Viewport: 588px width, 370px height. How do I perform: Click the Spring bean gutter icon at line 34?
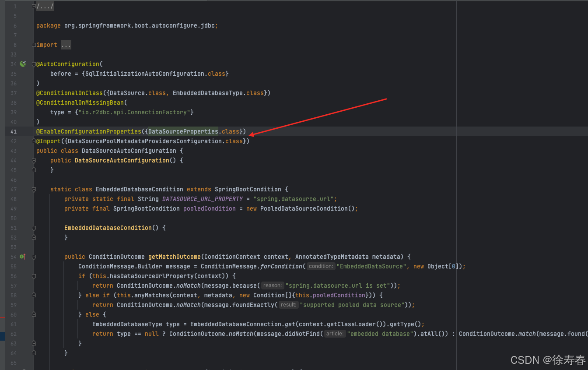click(23, 64)
